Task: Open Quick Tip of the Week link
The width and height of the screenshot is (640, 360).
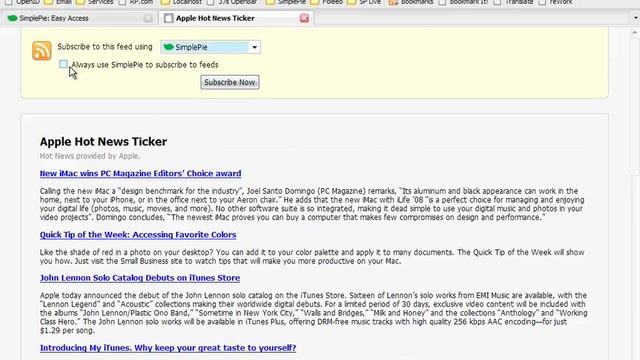Action: pyautogui.click(x=138, y=235)
